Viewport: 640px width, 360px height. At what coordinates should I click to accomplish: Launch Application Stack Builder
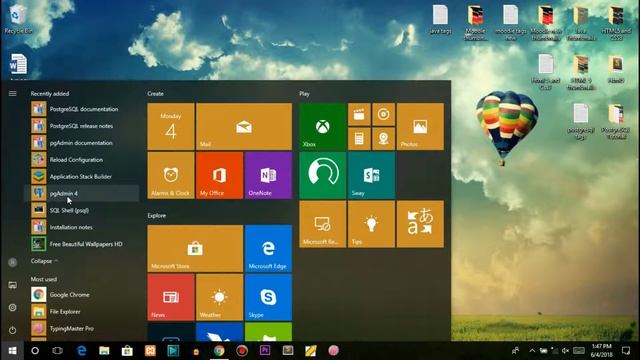[82, 176]
